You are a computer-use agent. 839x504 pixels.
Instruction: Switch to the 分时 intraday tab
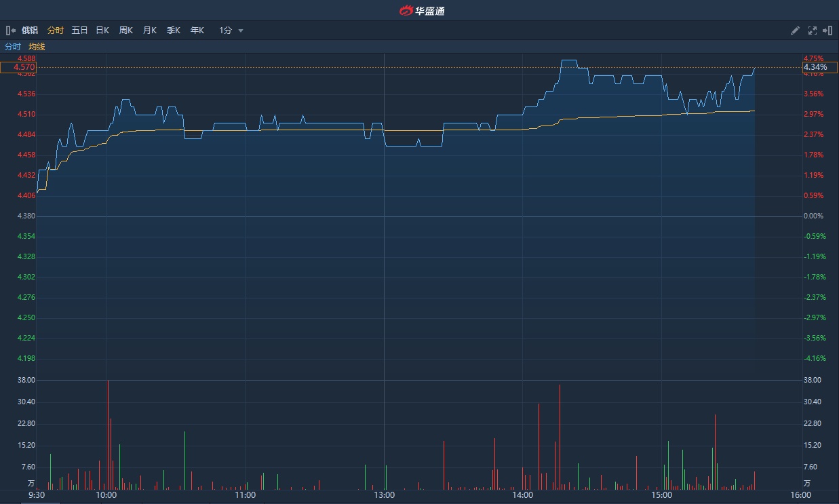[x=56, y=31]
